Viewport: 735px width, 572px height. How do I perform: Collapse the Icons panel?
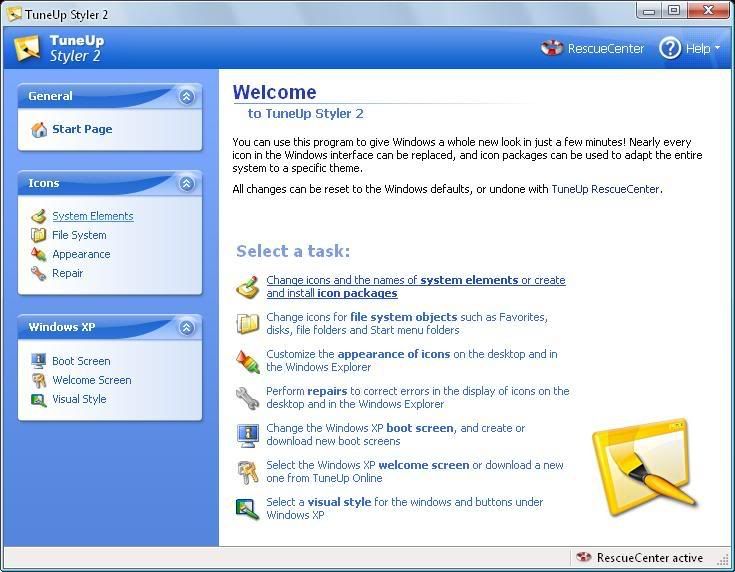(186, 184)
